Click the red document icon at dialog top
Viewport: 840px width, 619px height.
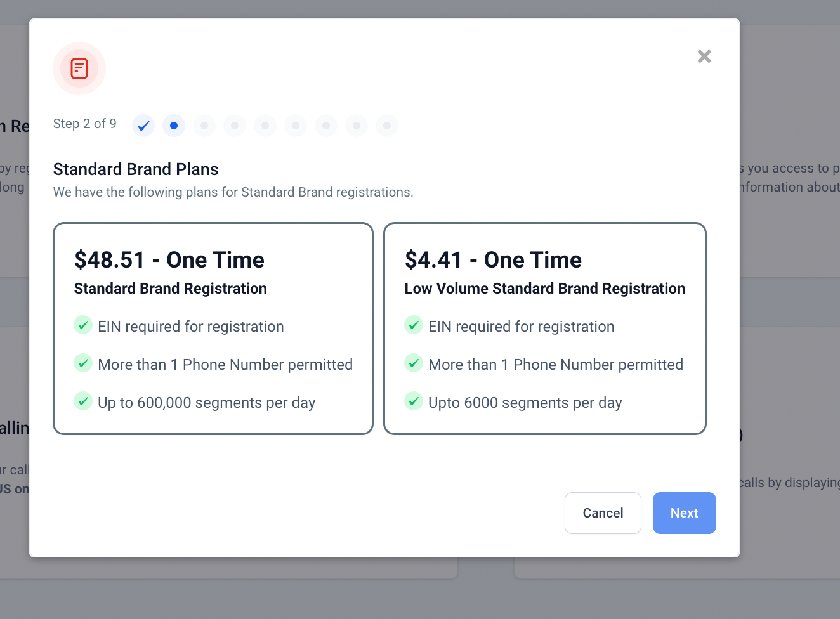point(79,68)
